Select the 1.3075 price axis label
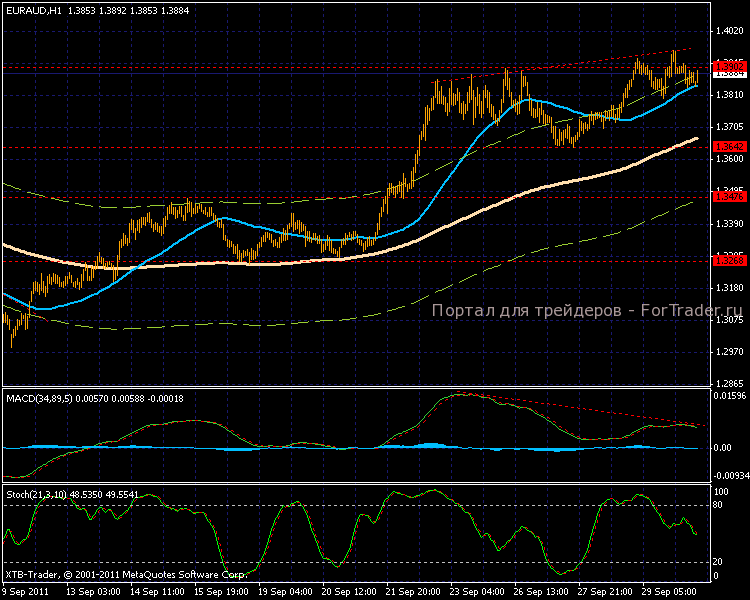Viewport: 750px width, 600px height. coord(729,320)
